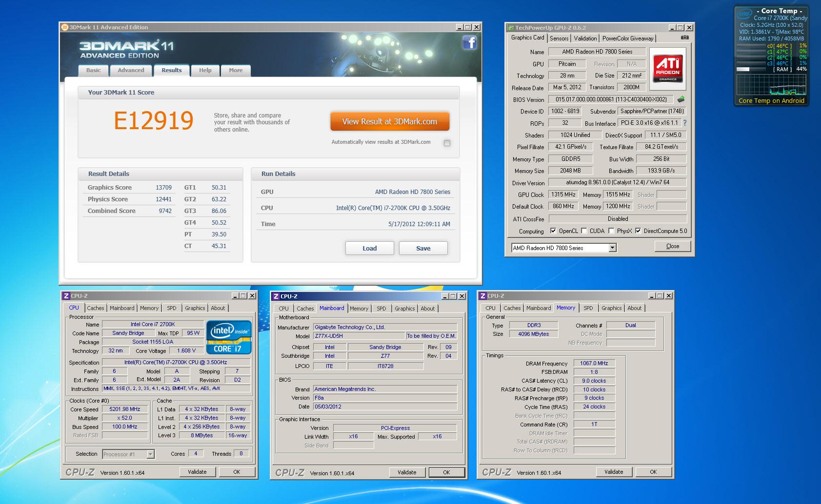This screenshot has width=821, height=504.
Task: Click the GPU-Z title bar app icon
Action: [x=511, y=28]
